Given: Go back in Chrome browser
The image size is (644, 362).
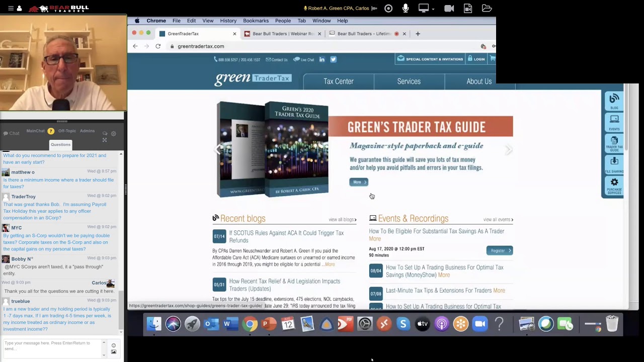Looking at the screenshot, I should tap(135, 46).
